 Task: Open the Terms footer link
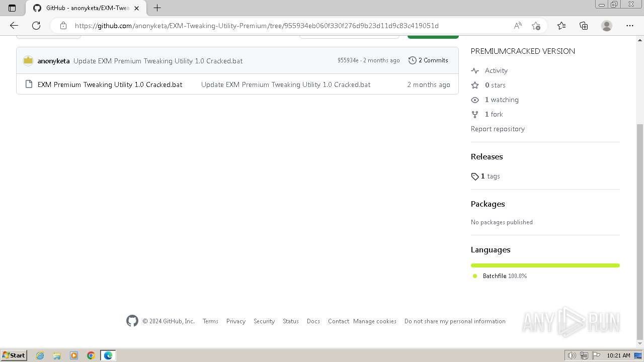pyautogui.click(x=210, y=321)
